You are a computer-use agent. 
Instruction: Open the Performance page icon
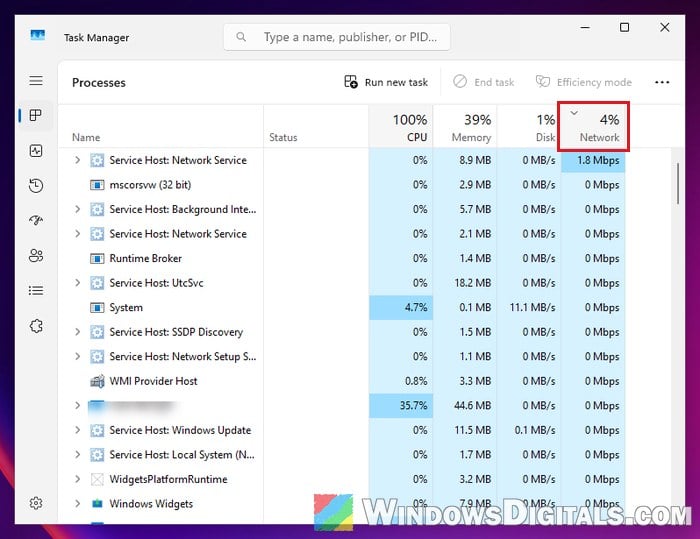(x=36, y=151)
